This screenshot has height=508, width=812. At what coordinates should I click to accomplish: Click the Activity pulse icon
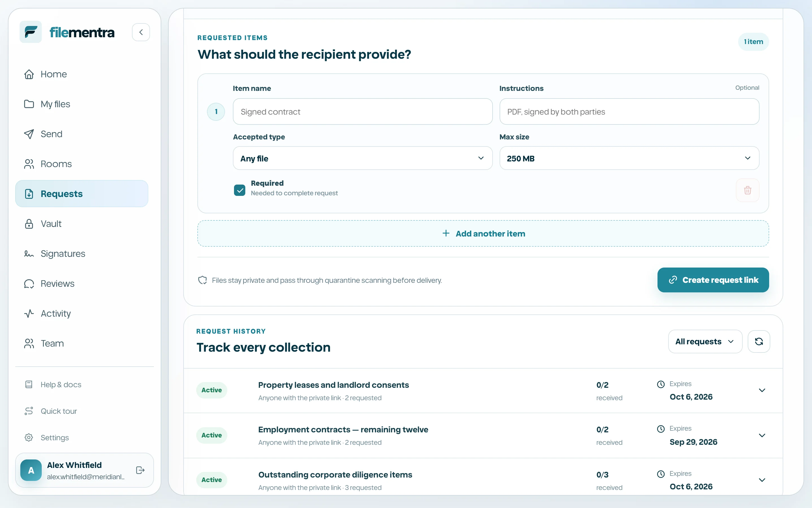click(29, 314)
